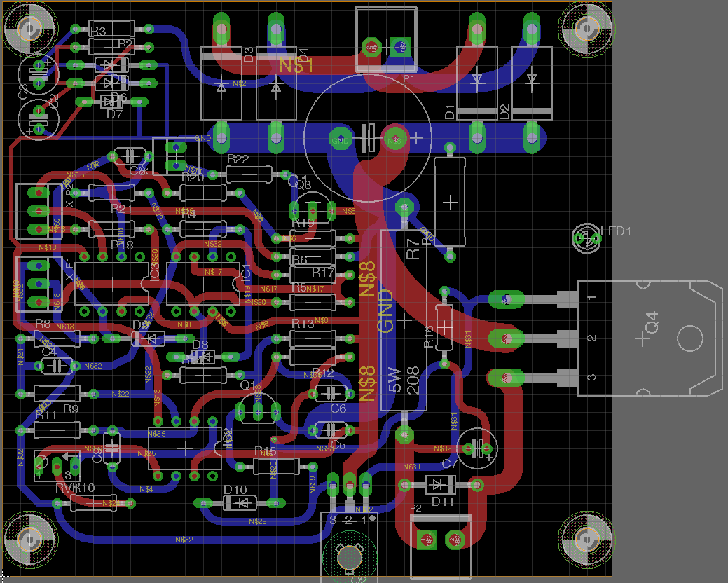This screenshot has width=728, height=583.
Task: Click the R15 resistor label
Action: (266, 452)
